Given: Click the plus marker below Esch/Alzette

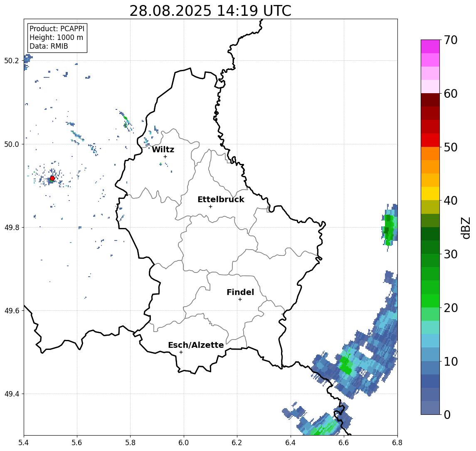Looking at the screenshot, I should coord(181,352).
